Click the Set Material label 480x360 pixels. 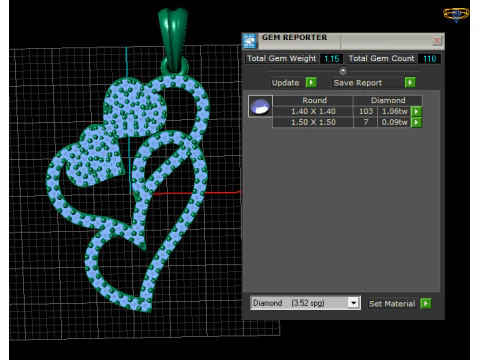[392, 304]
